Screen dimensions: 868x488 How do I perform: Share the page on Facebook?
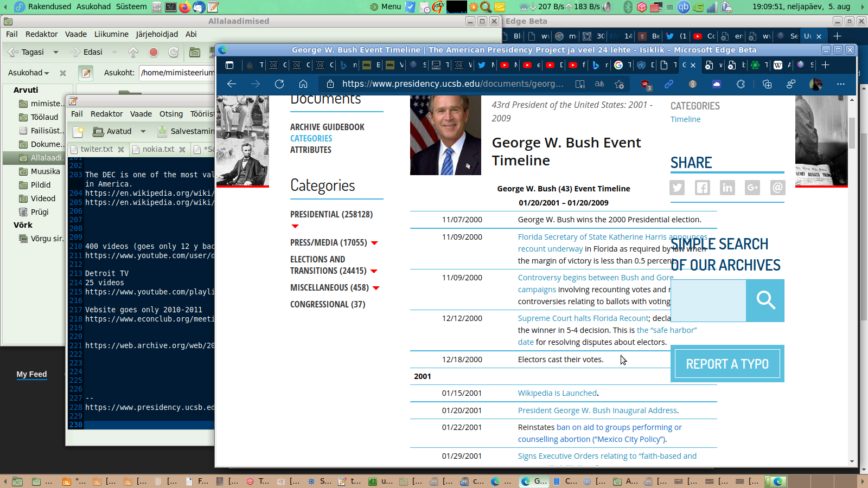tap(702, 188)
